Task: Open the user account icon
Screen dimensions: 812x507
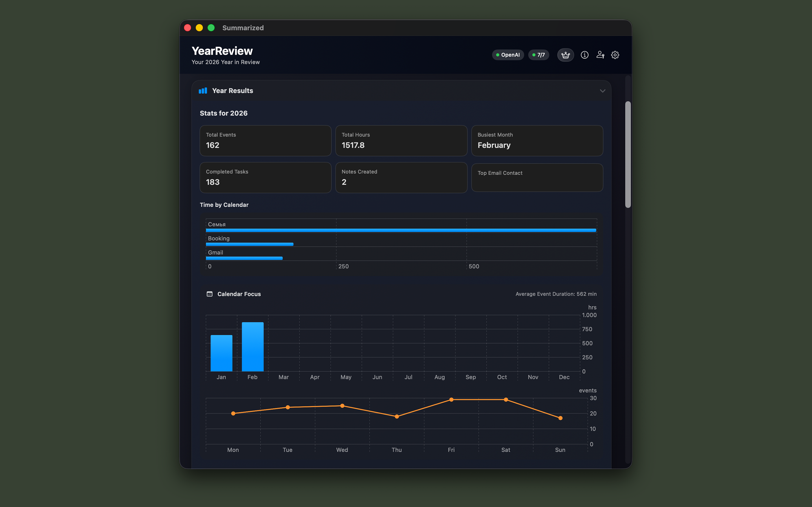Action: coord(600,55)
